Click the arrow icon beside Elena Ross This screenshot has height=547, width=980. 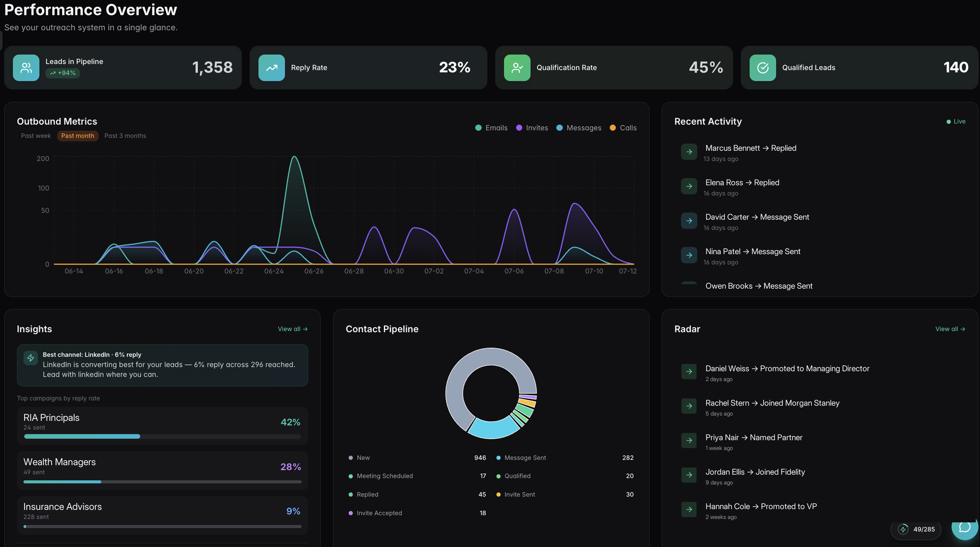point(689,186)
